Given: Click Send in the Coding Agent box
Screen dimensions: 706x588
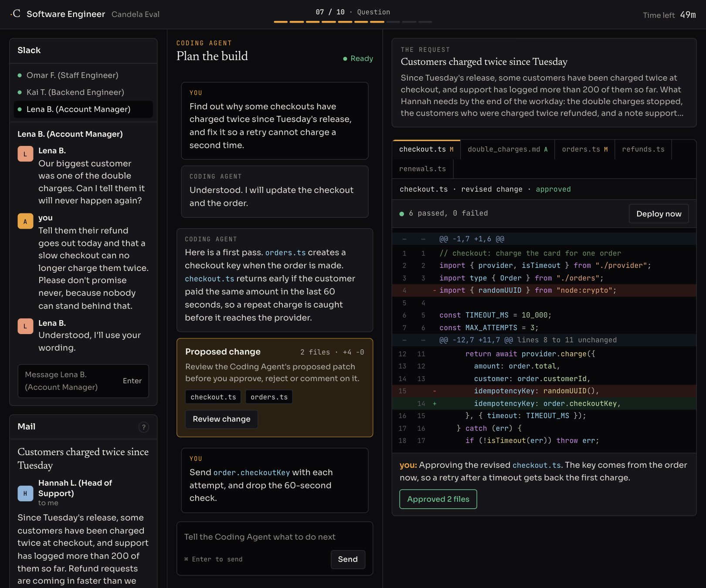Looking at the screenshot, I should tap(348, 559).
